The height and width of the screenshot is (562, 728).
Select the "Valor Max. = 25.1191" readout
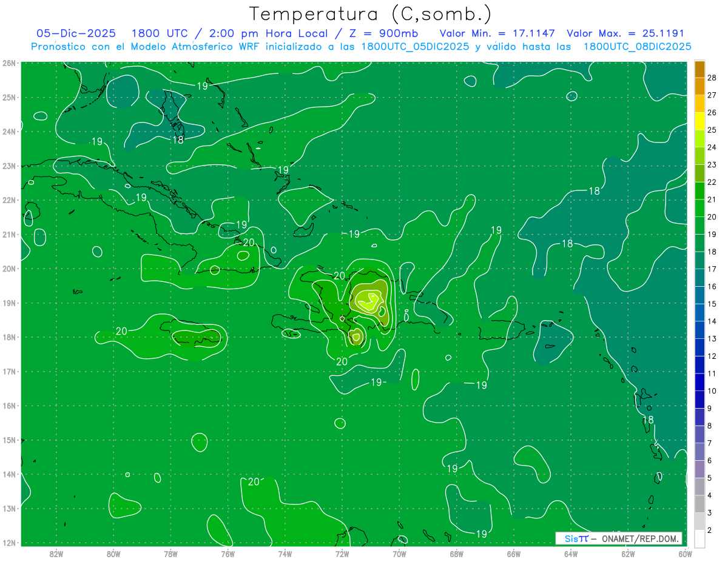pos(625,33)
